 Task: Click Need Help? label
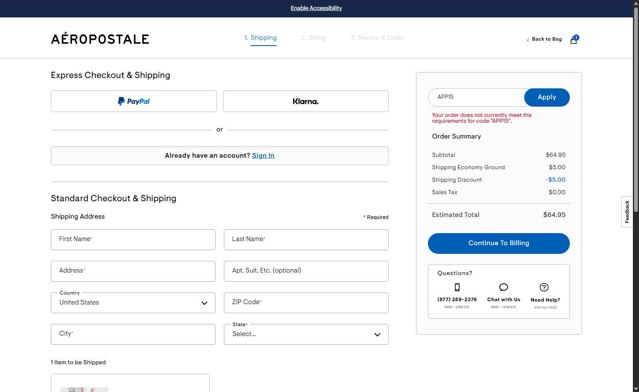545,300
